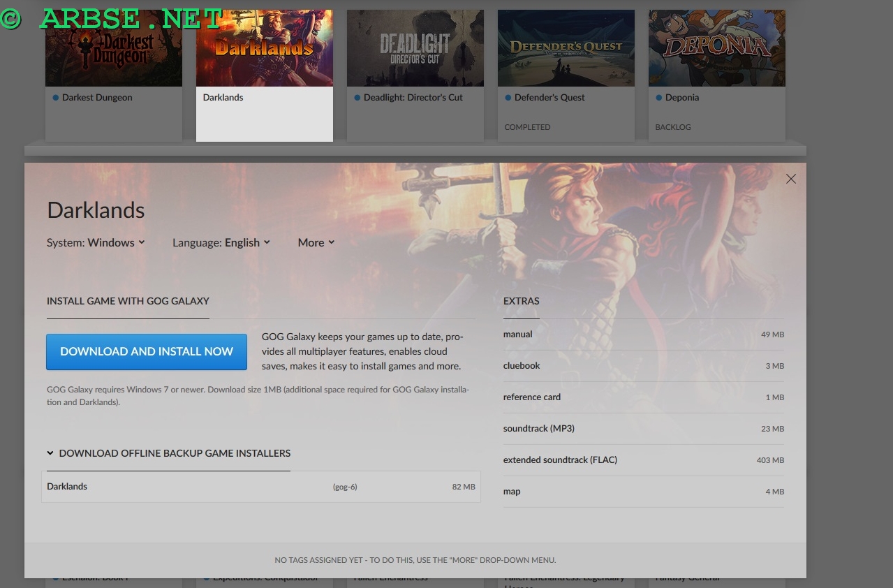Click the 49 MB manual size
The height and width of the screenshot is (588, 893).
pos(772,335)
